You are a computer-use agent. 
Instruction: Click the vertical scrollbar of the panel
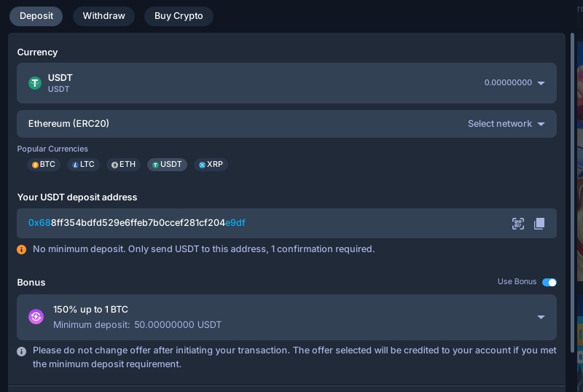pos(572,192)
